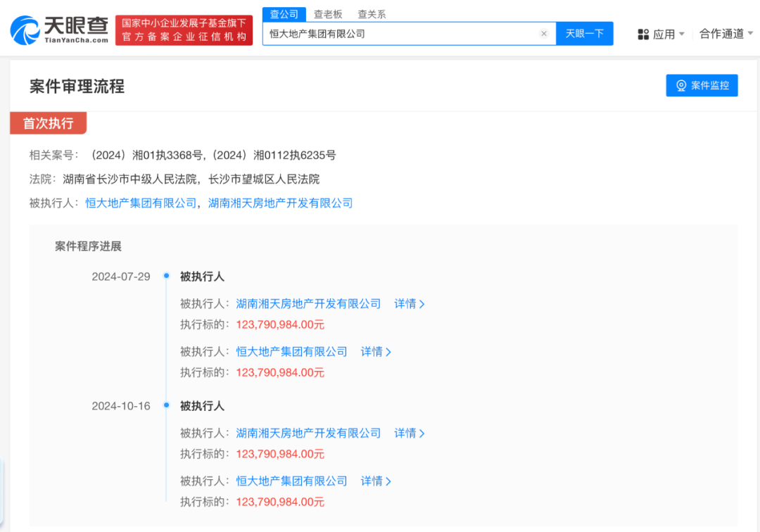
Task: Click the 2024-07-29 timeline dot
Action: (x=166, y=276)
